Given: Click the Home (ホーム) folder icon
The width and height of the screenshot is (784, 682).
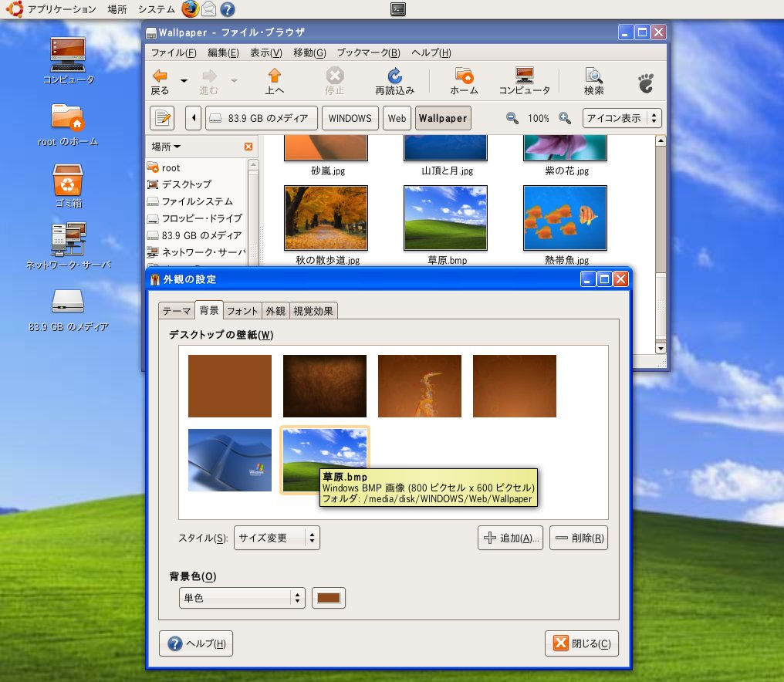Looking at the screenshot, I should [x=464, y=76].
